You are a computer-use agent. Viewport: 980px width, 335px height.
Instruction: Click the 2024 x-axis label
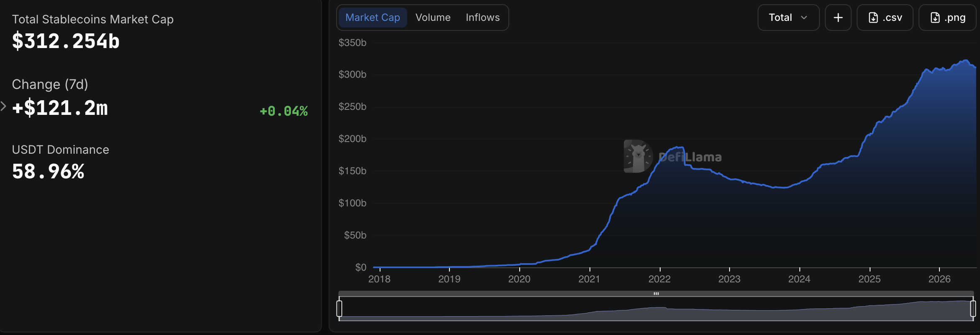[x=799, y=279]
